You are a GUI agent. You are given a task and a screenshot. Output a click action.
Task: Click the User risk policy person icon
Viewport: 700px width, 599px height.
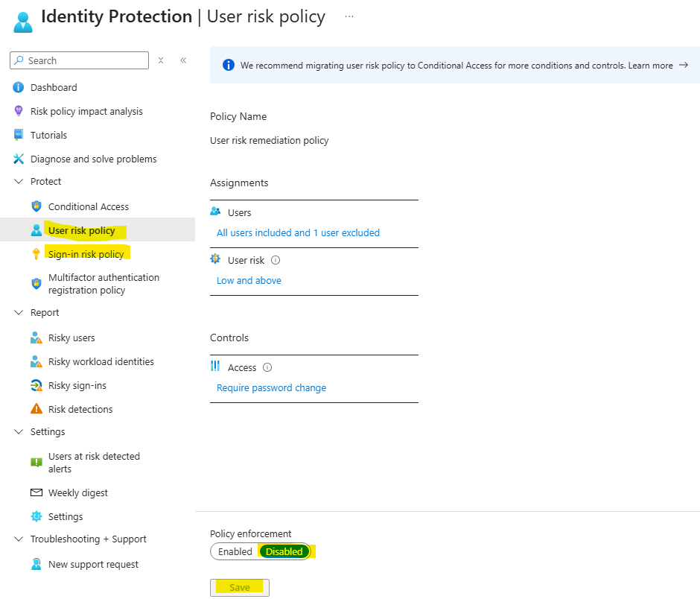(x=36, y=230)
